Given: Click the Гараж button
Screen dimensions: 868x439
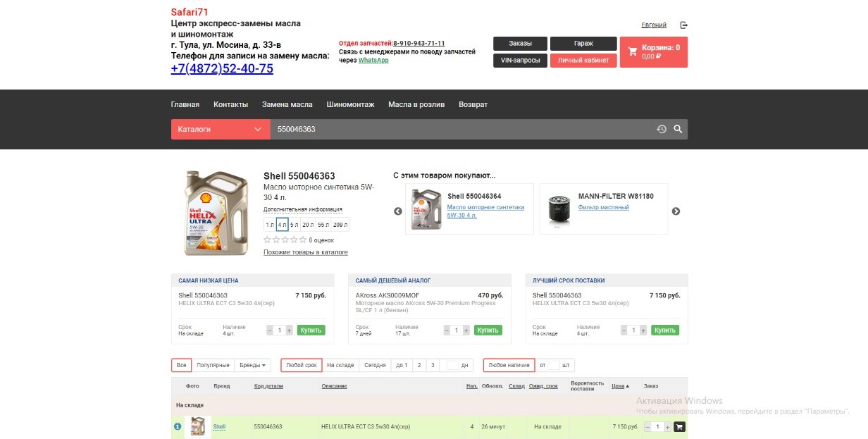Looking at the screenshot, I should click(x=583, y=44).
